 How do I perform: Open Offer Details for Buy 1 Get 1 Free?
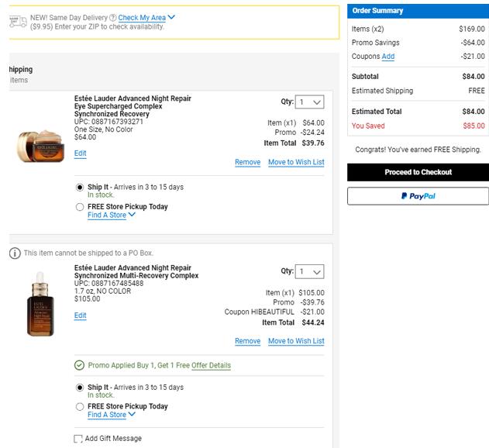pos(211,365)
